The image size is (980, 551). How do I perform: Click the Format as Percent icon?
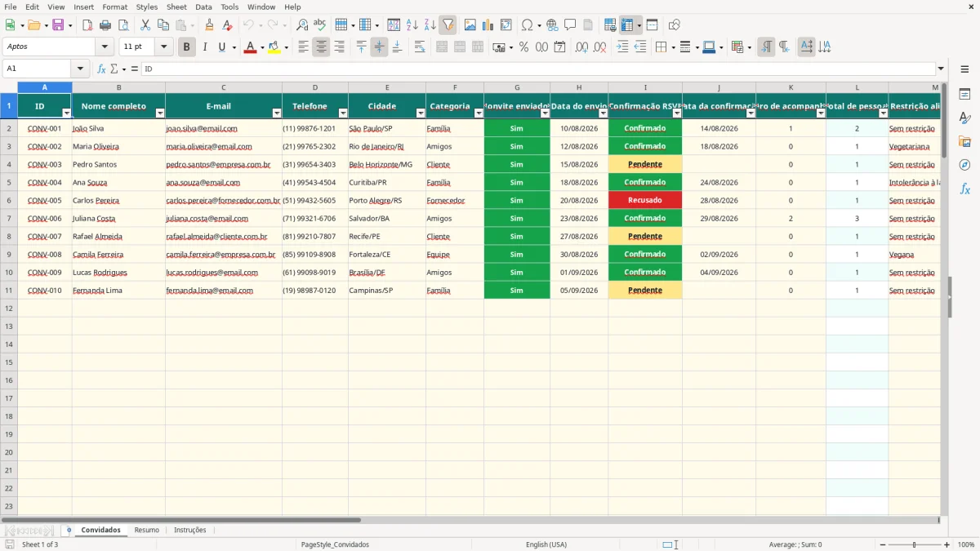(x=524, y=47)
